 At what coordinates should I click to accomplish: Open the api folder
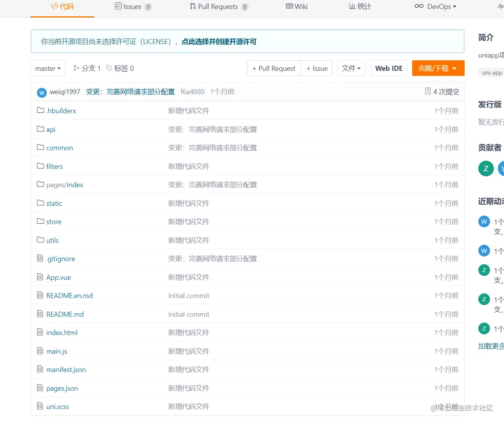[51, 130]
